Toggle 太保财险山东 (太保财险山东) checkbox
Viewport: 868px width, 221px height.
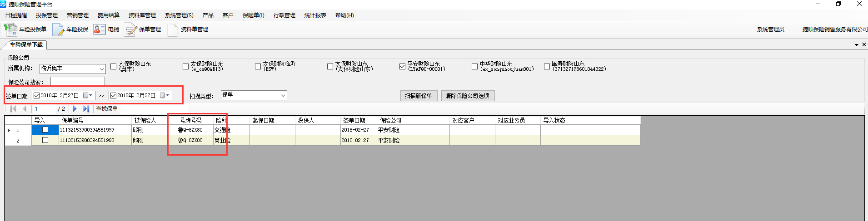330,67
